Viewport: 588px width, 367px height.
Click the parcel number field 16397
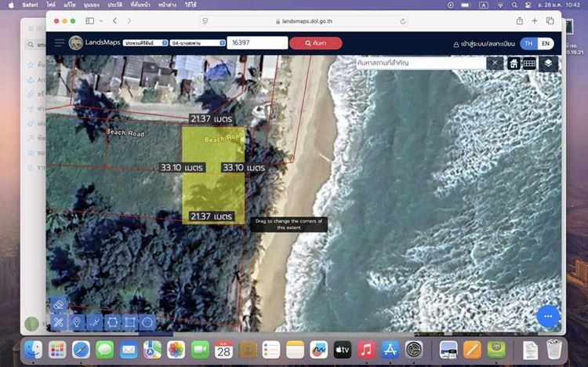click(256, 42)
